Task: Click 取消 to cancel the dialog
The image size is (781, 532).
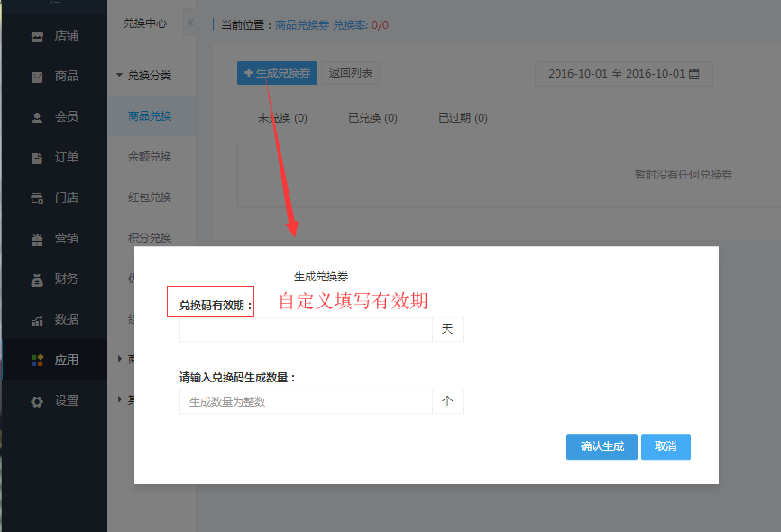Action: click(666, 446)
